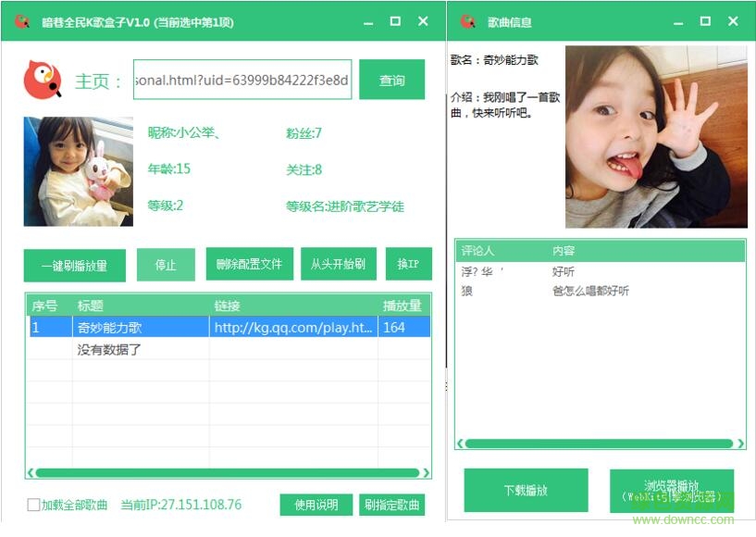Viewport: 756px width, 537px height.
Task: Click the 序号 column header
Action: (x=50, y=306)
